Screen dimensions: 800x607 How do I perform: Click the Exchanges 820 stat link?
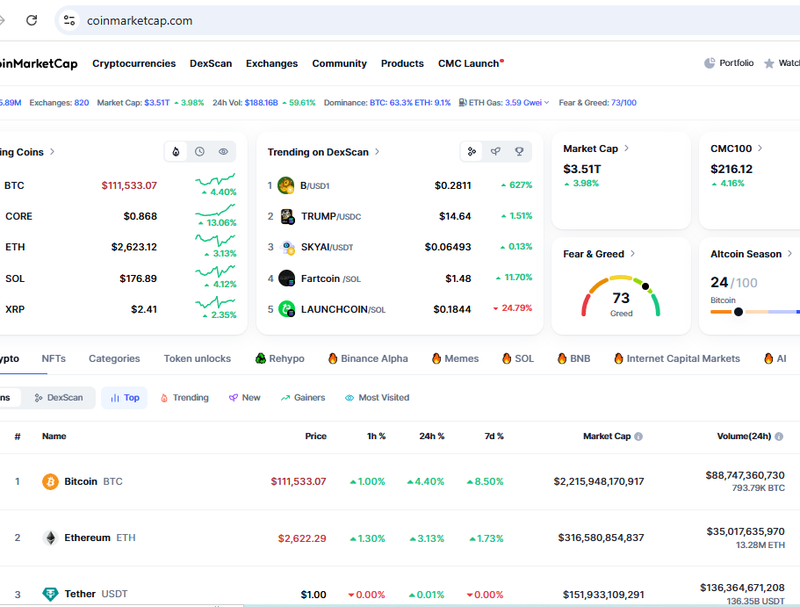(x=82, y=103)
